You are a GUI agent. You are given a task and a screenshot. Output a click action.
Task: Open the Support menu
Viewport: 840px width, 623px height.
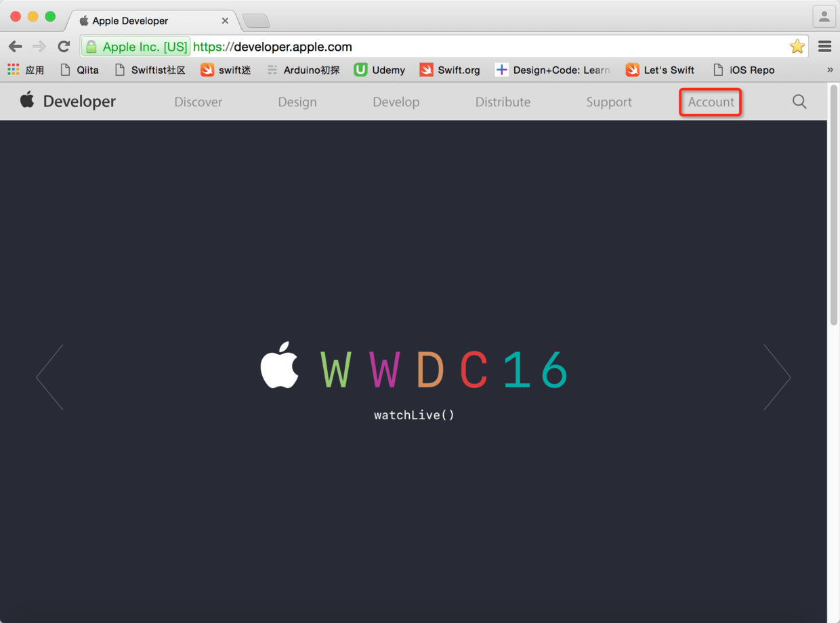609,102
